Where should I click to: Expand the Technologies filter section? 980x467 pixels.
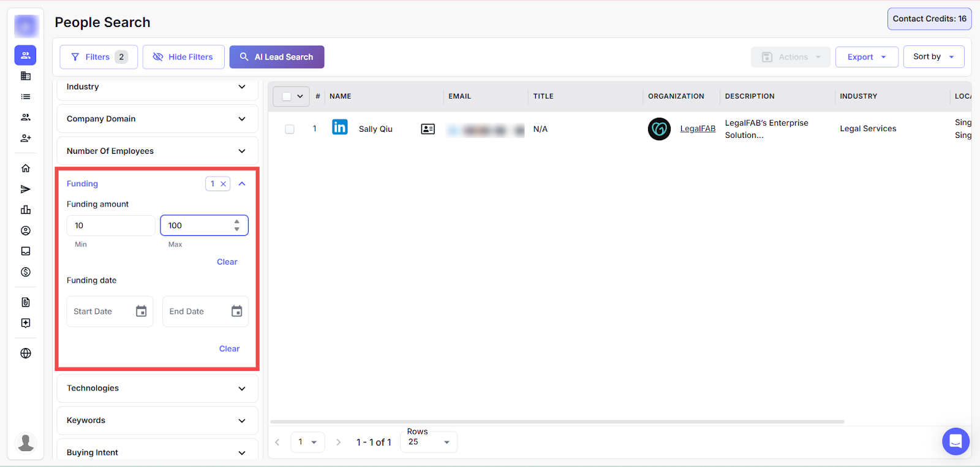coord(157,389)
